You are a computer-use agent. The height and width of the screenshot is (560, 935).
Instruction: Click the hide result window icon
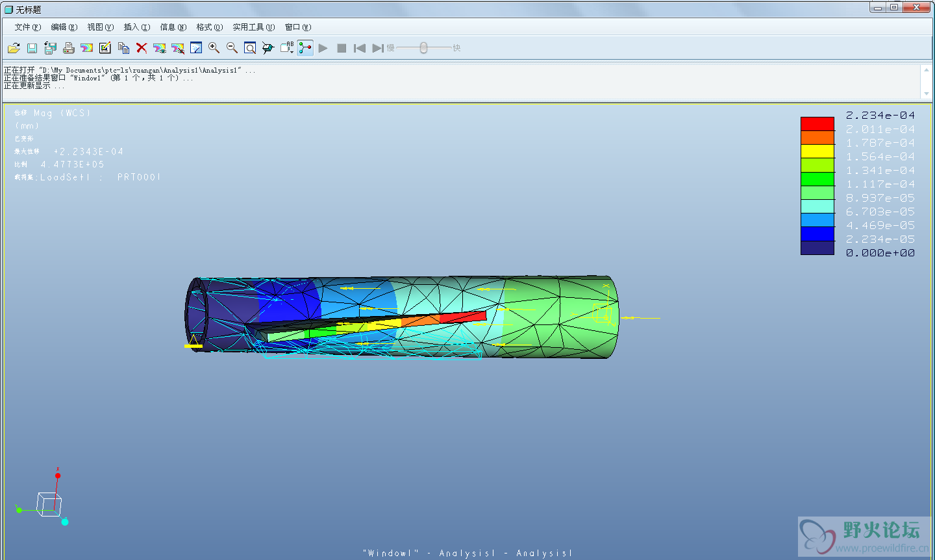click(x=177, y=48)
